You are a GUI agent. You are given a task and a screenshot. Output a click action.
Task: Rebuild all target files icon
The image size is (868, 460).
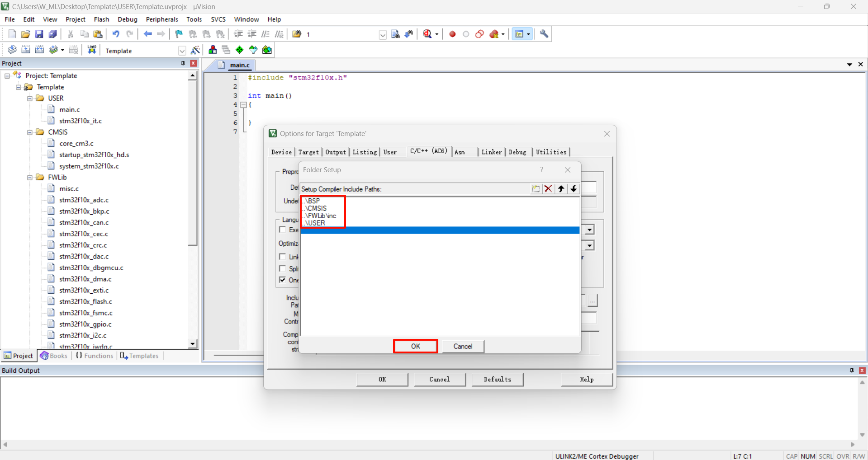(x=39, y=50)
